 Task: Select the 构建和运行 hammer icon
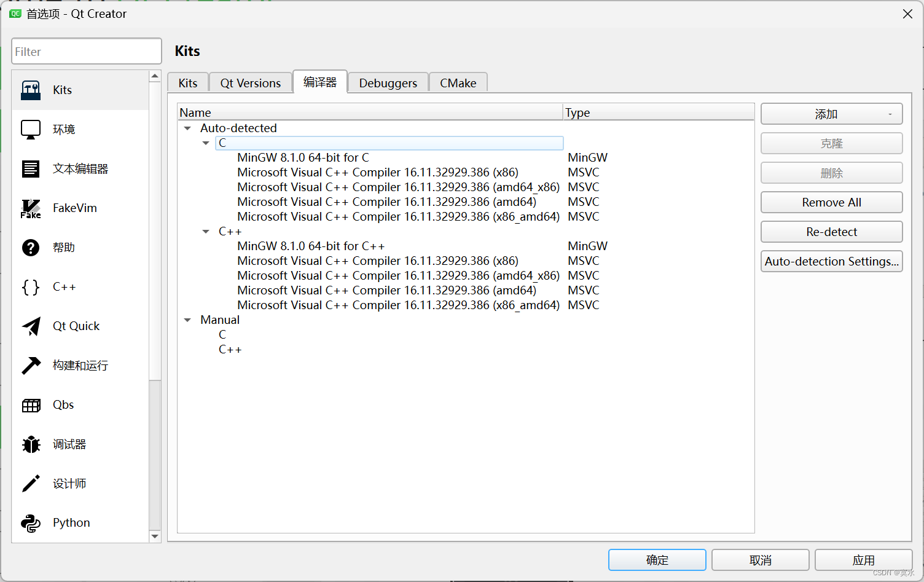pos(30,365)
